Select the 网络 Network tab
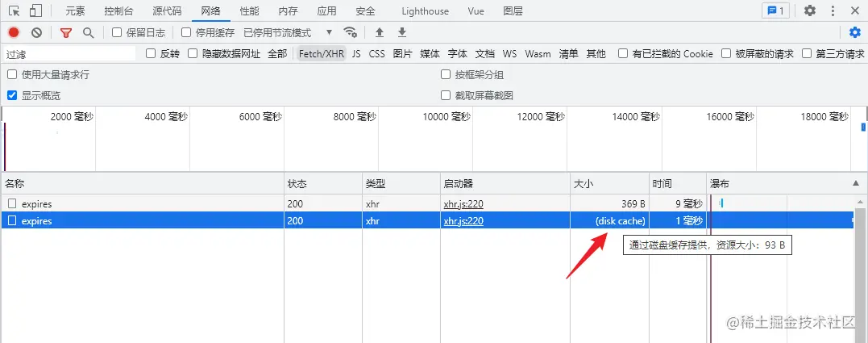 [x=211, y=11]
